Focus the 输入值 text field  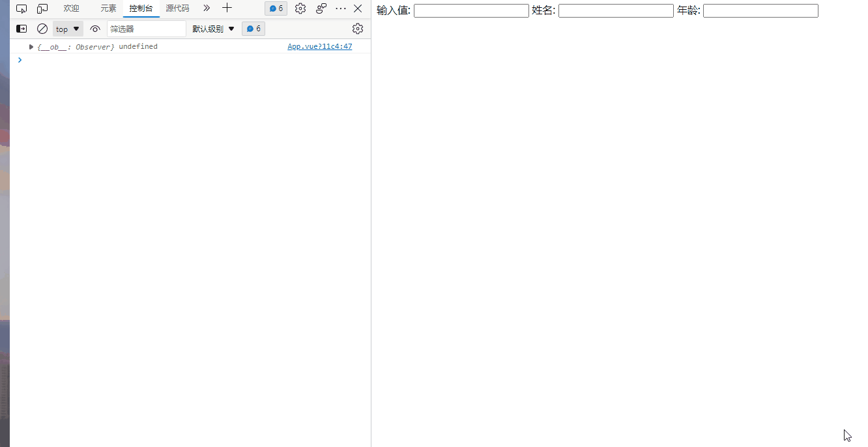point(471,10)
